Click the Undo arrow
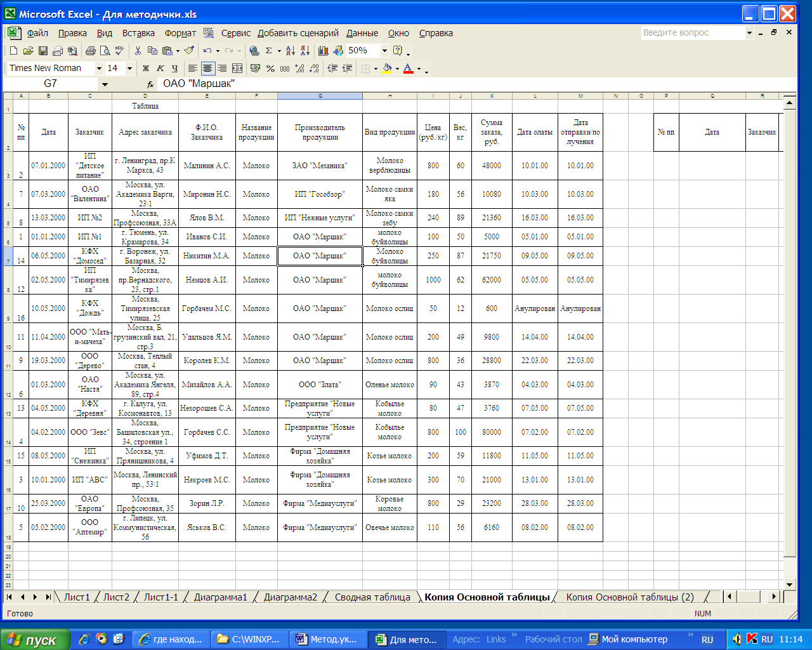 pyautogui.click(x=207, y=51)
